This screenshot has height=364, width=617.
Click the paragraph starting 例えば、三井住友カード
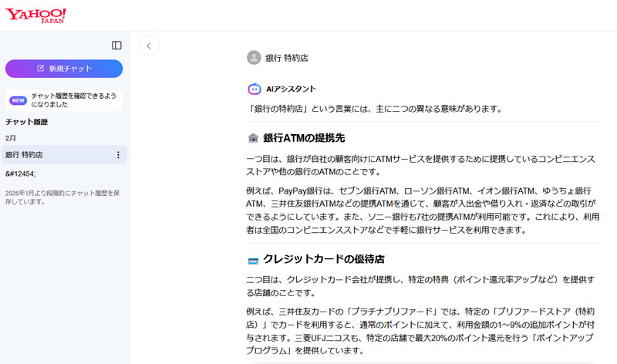420,331
